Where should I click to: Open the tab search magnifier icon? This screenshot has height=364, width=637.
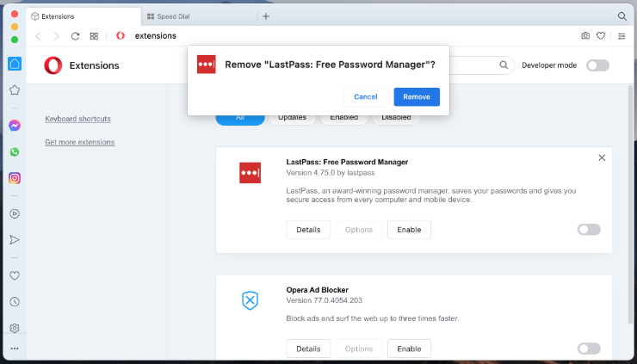(622, 16)
